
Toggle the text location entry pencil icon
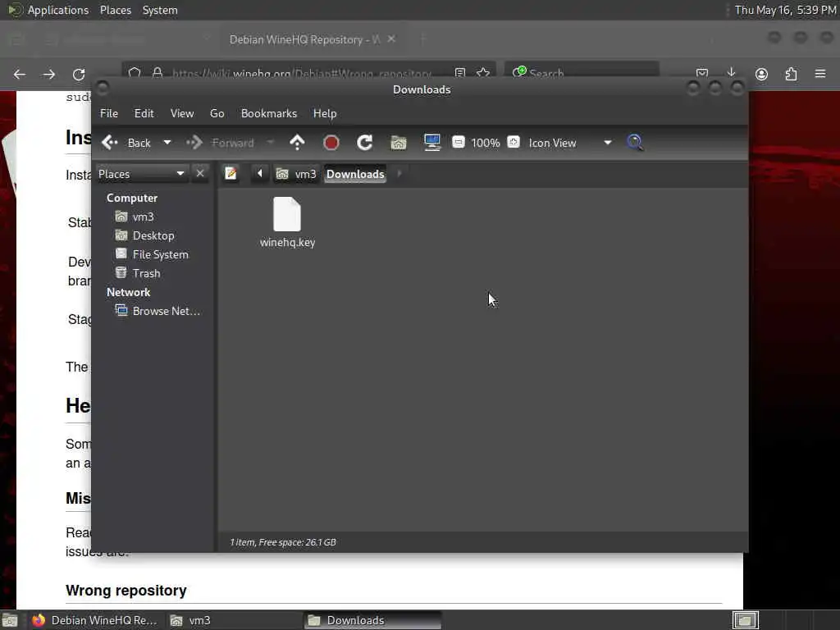231,174
